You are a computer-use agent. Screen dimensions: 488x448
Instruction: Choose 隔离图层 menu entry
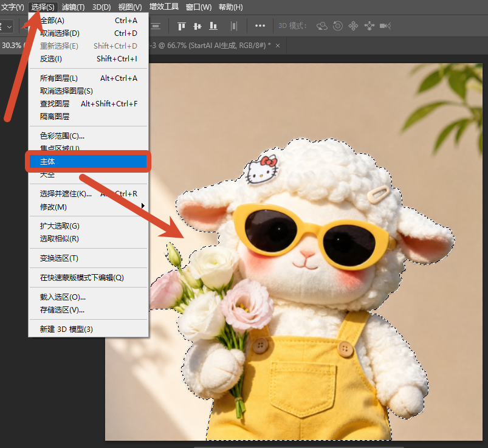(x=88, y=117)
